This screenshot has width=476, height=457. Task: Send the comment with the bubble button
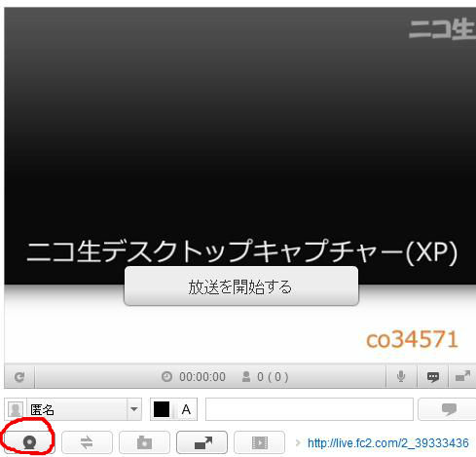click(x=449, y=409)
